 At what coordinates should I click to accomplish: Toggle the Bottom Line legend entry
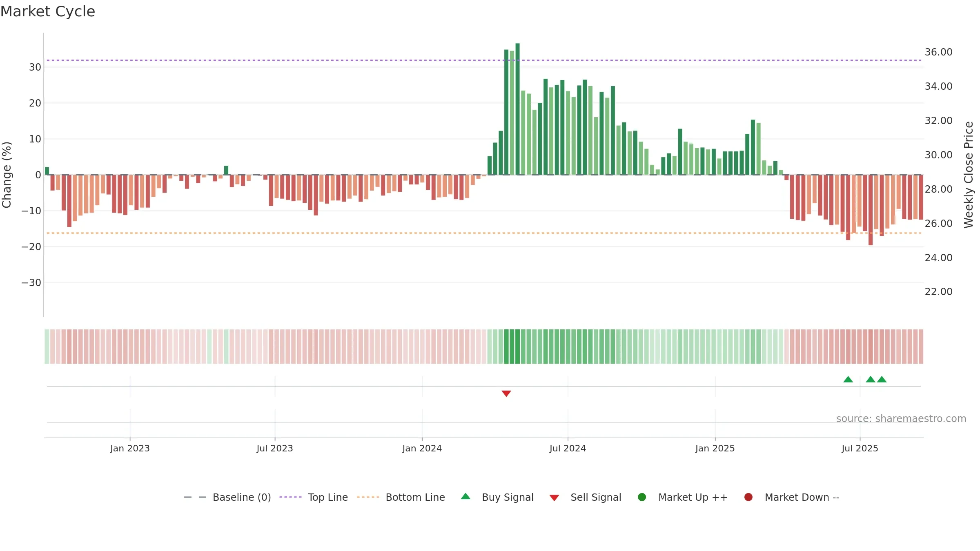click(401, 497)
